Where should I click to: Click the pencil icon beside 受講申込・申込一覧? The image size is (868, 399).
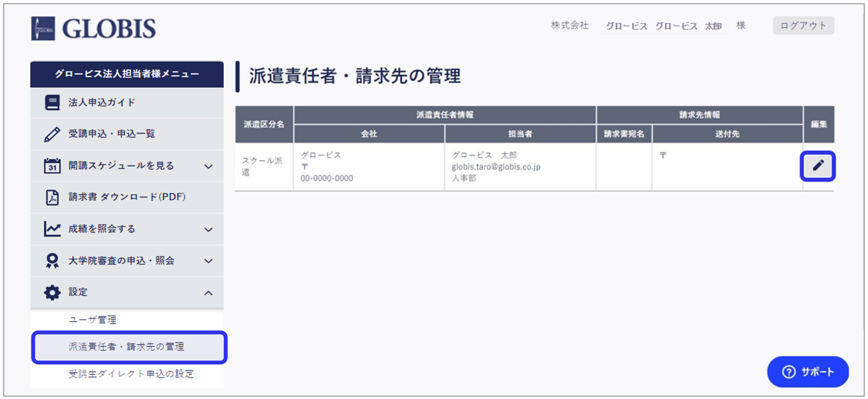coord(52,134)
